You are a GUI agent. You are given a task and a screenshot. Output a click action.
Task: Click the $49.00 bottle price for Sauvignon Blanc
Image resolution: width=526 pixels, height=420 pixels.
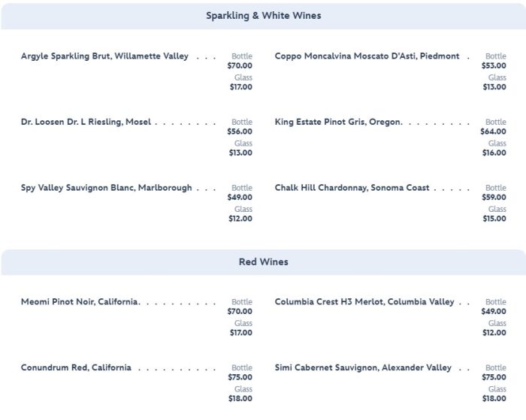[x=240, y=198]
